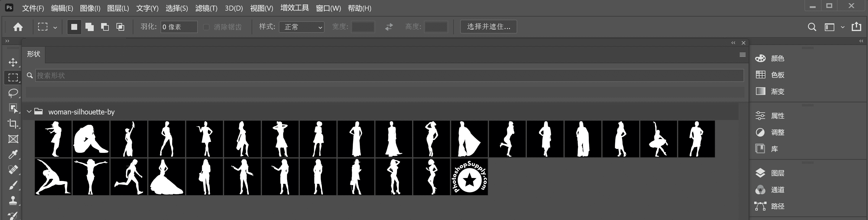This screenshot has width=868, height=220.
Task: Open the 图层(L) menu
Action: 118,8
